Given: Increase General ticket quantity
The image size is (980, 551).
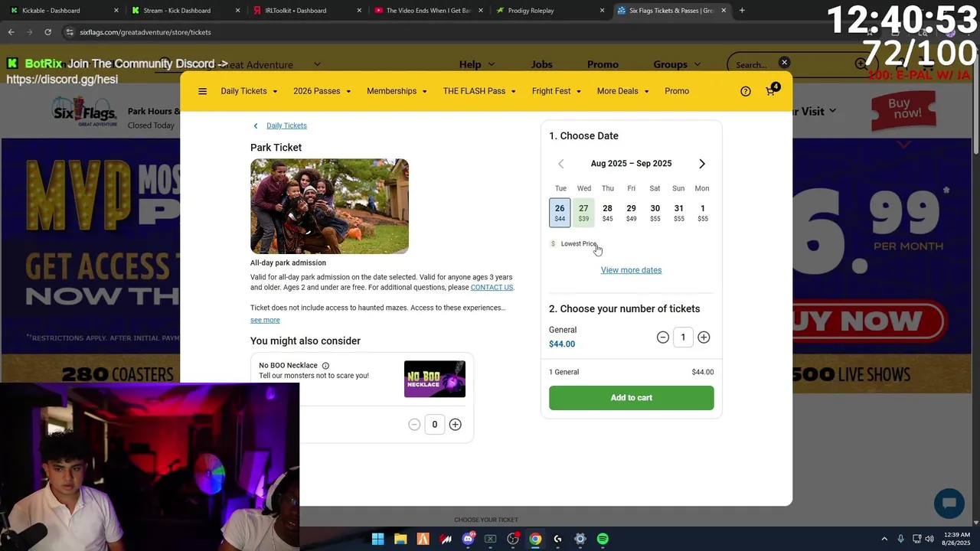Looking at the screenshot, I should [704, 337].
